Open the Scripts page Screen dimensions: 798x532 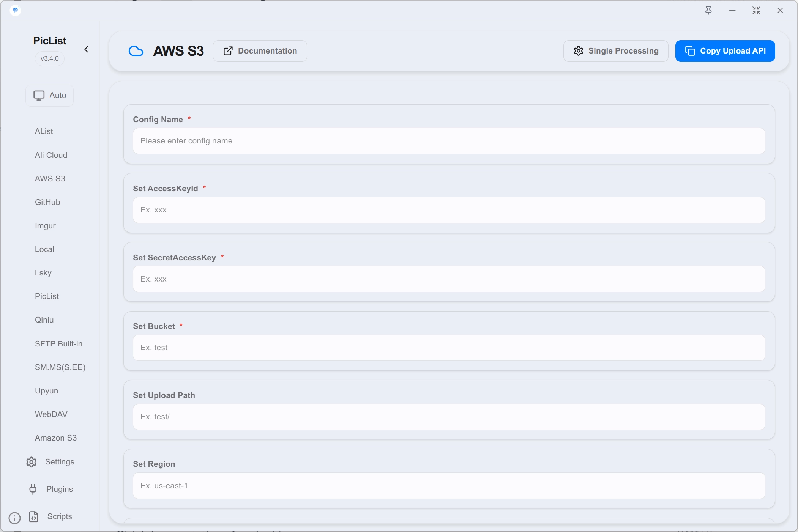point(60,516)
